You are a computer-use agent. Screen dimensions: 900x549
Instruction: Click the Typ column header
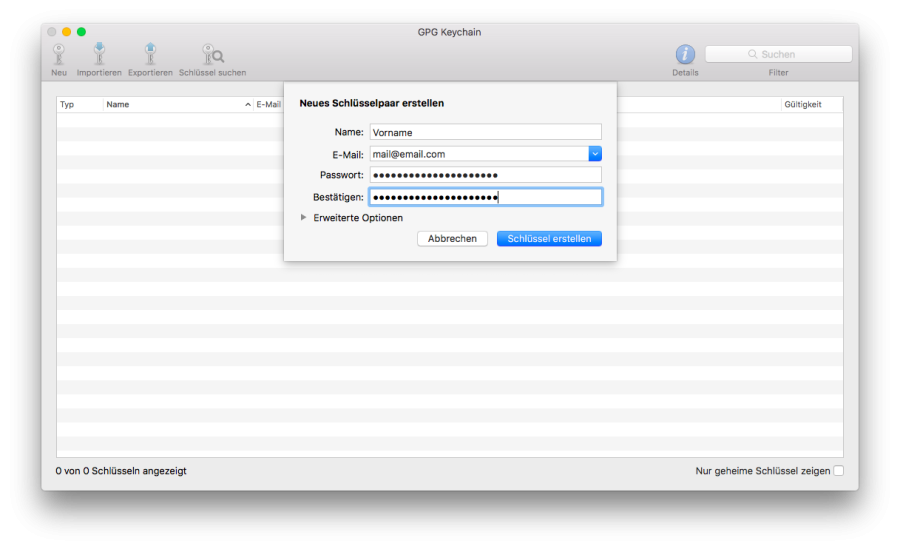pyautogui.click(x=79, y=104)
